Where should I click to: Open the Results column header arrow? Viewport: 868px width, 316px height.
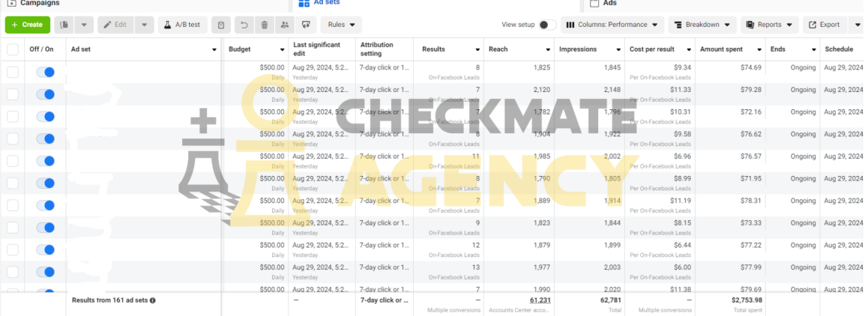point(477,50)
